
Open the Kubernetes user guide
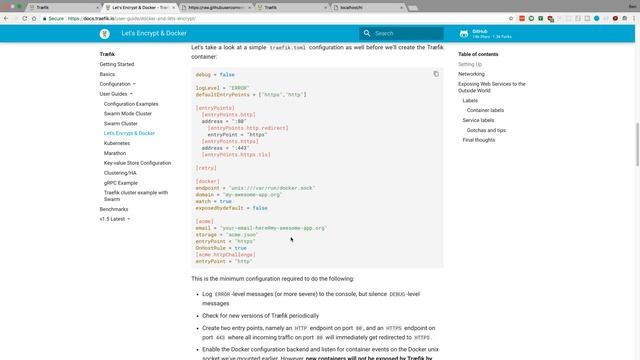(117, 143)
